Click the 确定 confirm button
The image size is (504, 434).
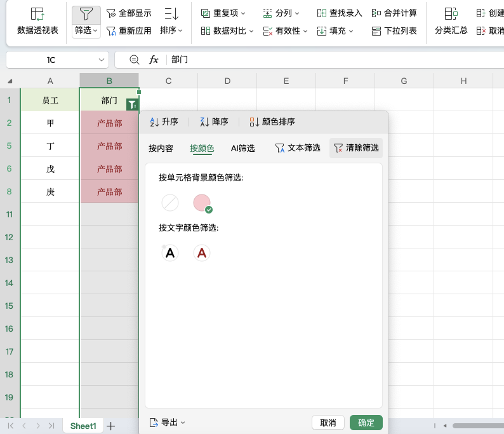(366, 423)
